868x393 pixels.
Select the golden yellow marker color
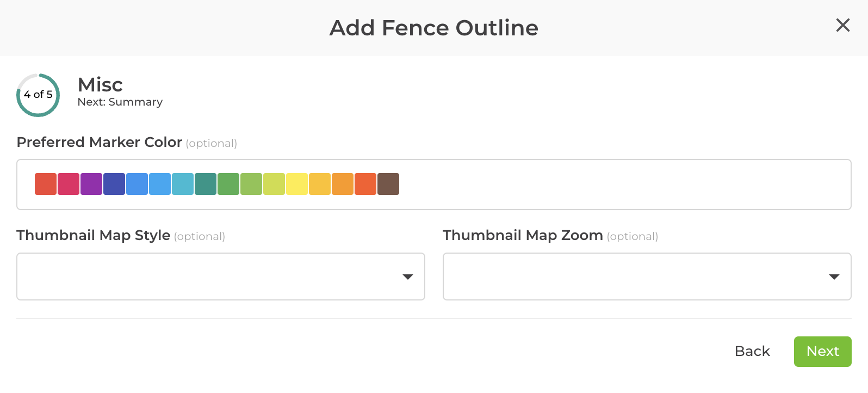[319, 183]
